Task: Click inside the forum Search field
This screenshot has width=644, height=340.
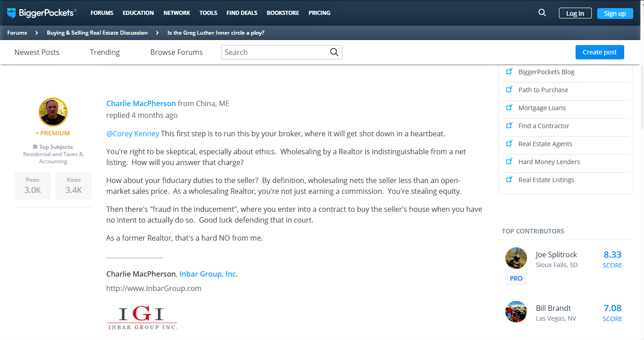Action: pos(275,52)
